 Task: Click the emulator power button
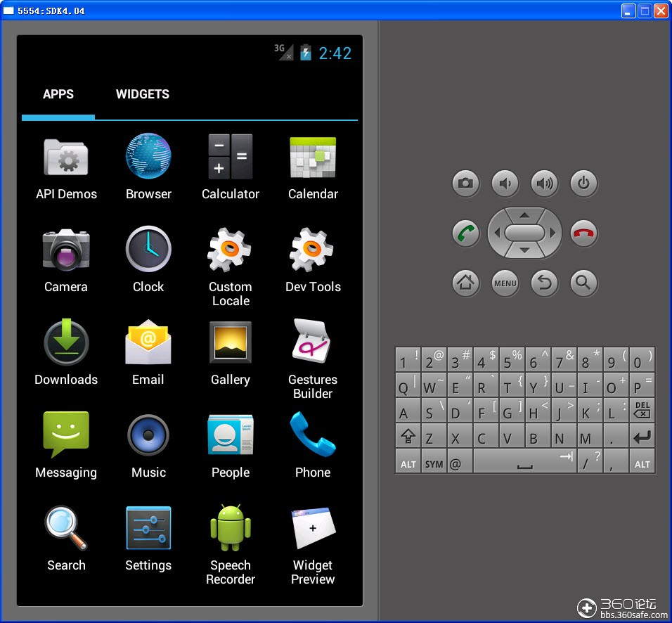tap(583, 184)
